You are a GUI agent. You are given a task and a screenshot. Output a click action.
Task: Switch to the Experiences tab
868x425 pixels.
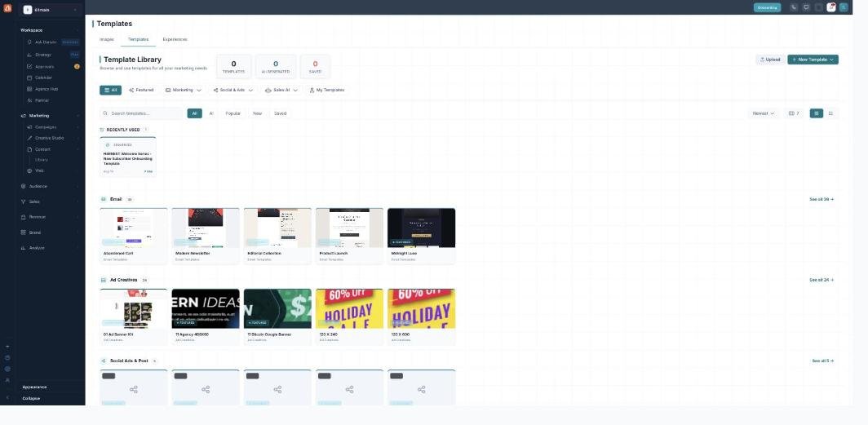(175, 39)
